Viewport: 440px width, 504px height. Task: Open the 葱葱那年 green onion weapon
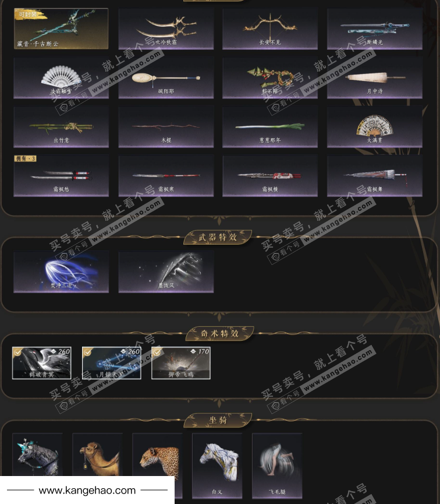click(270, 127)
